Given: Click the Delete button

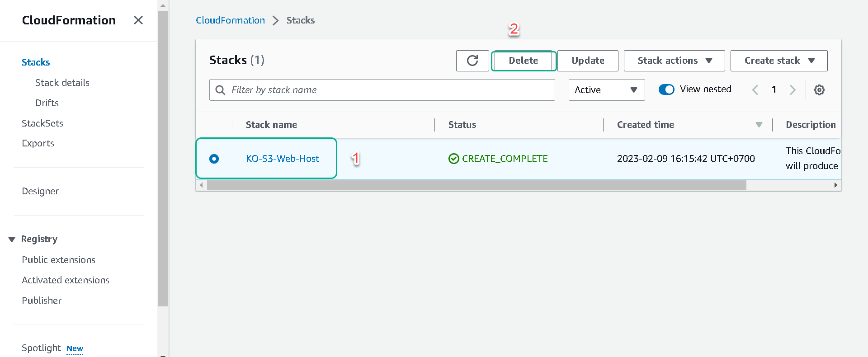Looking at the screenshot, I should [x=524, y=61].
